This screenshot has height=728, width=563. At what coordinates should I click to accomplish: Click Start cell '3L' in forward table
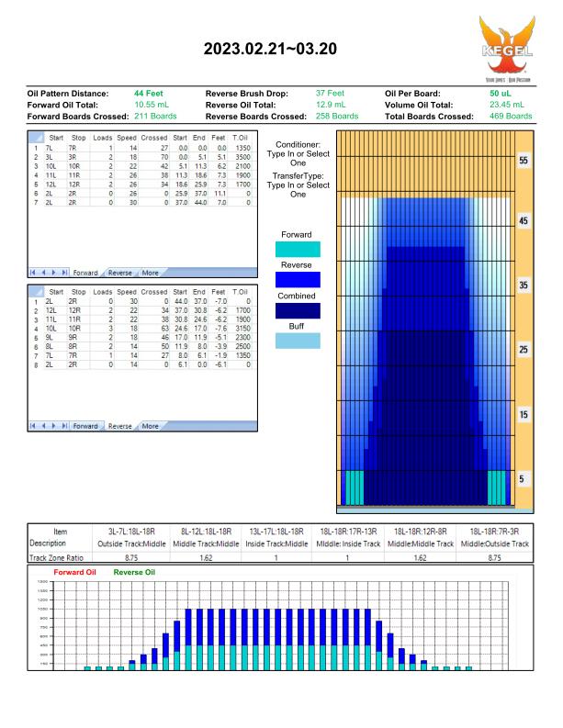pyautogui.click(x=50, y=157)
